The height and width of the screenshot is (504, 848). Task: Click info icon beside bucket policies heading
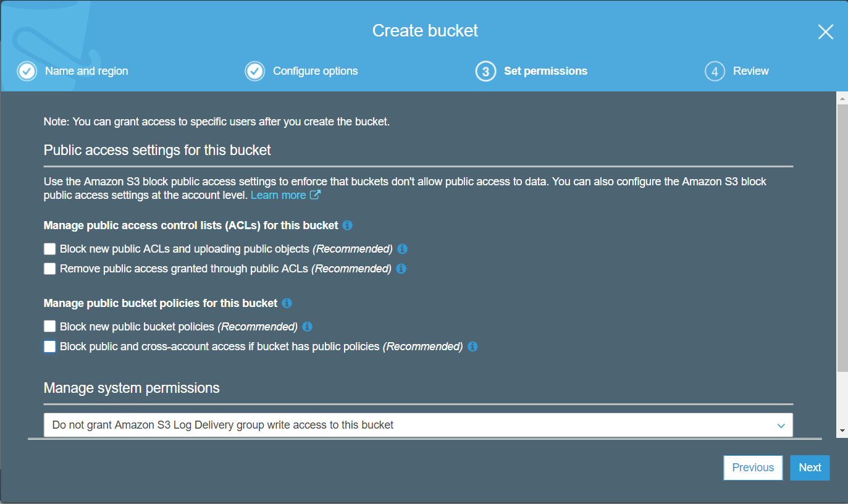coord(287,303)
